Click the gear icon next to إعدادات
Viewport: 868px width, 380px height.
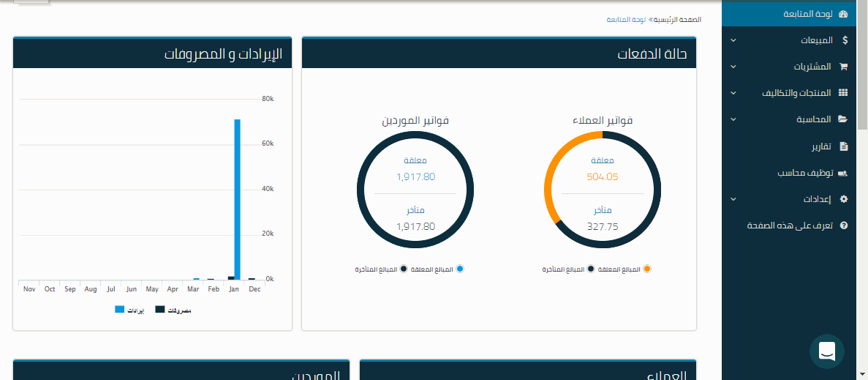coord(844,199)
